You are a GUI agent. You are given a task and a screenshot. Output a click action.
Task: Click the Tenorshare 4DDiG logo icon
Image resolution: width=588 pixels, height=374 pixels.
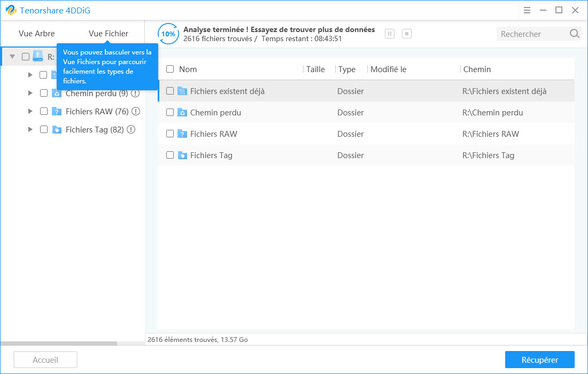[11, 10]
